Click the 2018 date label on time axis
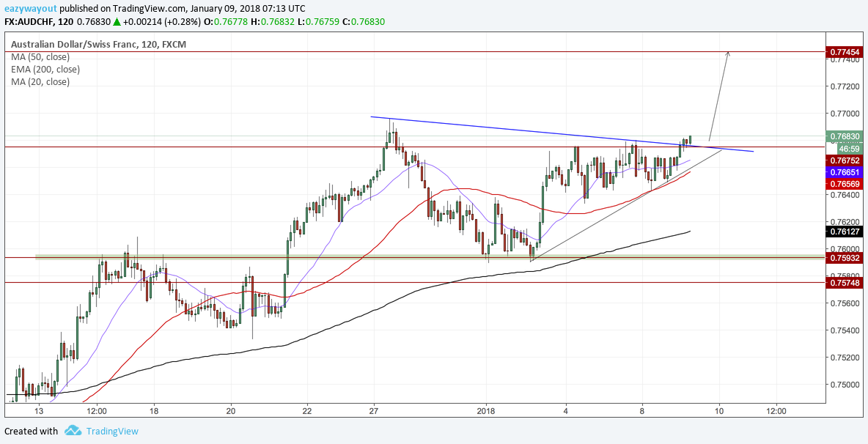This screenshot has width=868, height=444. tap(485, 411)
